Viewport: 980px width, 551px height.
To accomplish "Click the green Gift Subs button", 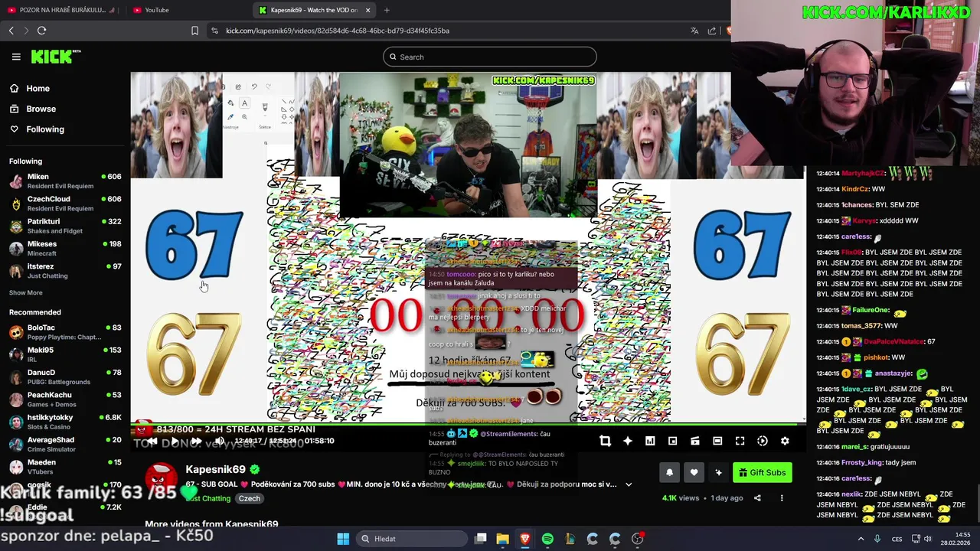I will point(763,472).
